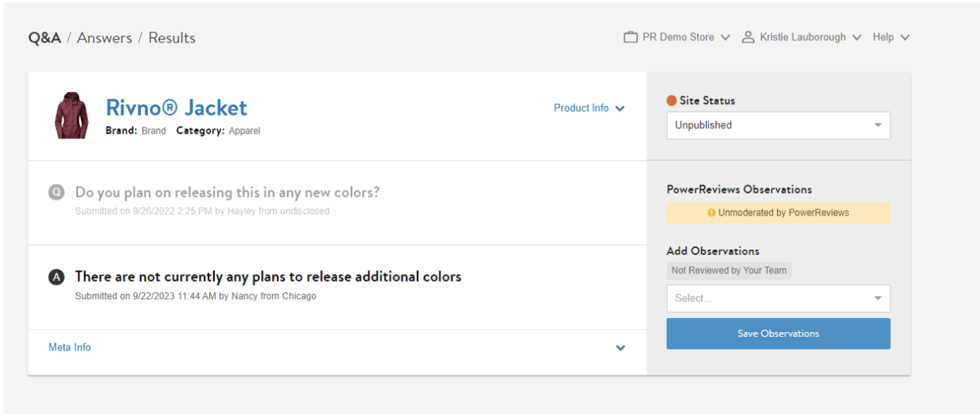This screenshot has height=414, width=980.
Task: Go to the Answers breadcrumb
Action: tap(105, 38)
